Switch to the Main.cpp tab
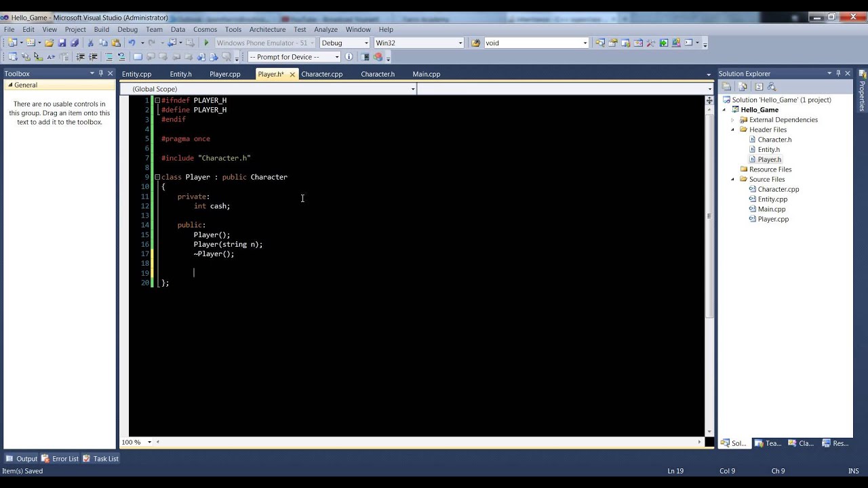868x488 pixels. pos(427,74)
